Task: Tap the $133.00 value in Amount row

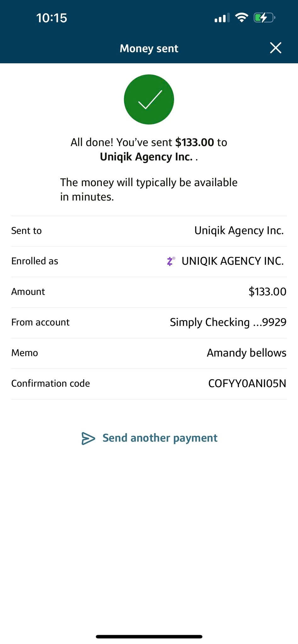Action: 267,291
